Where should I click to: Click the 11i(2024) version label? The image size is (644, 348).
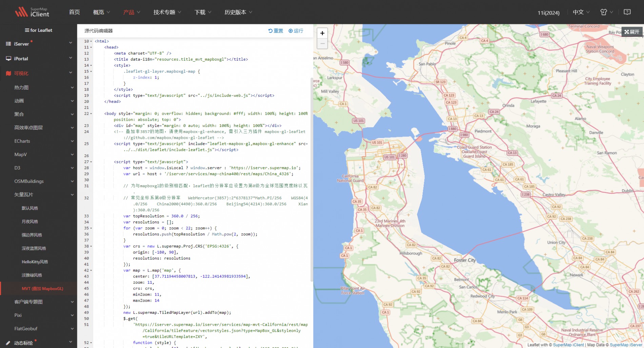click(x=548, y=13)
